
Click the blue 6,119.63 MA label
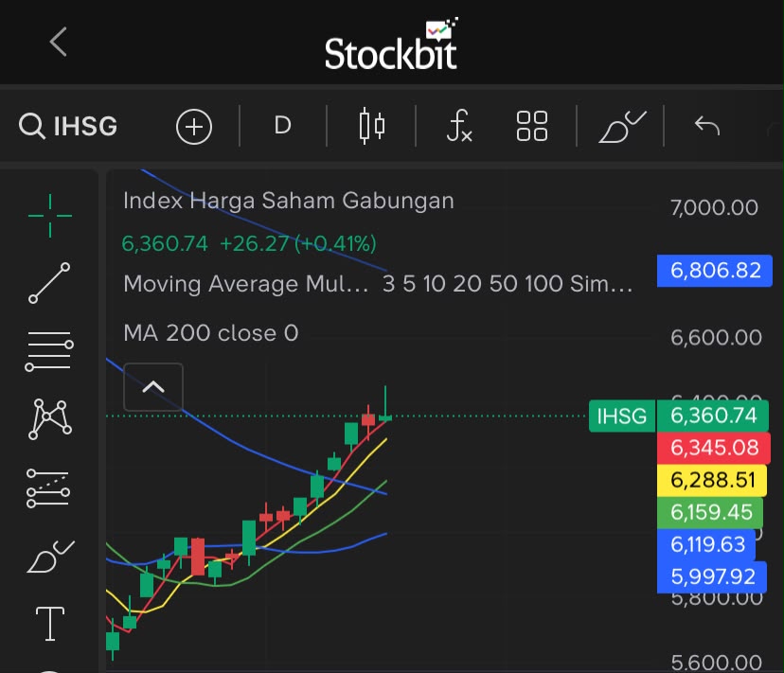pyautogui.click(x=706, y=545)
